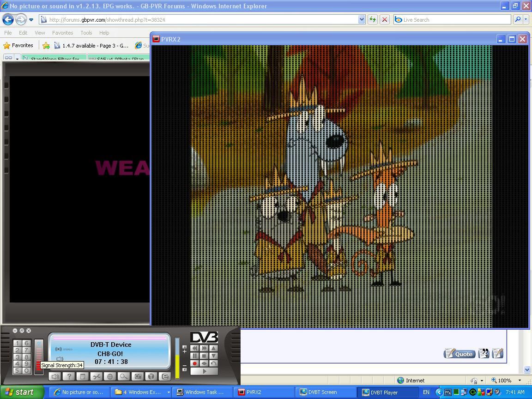Open settings wrench button in DVBT Player
The height and width of the screenshot is (399, 532).
(x=97, y=376)
